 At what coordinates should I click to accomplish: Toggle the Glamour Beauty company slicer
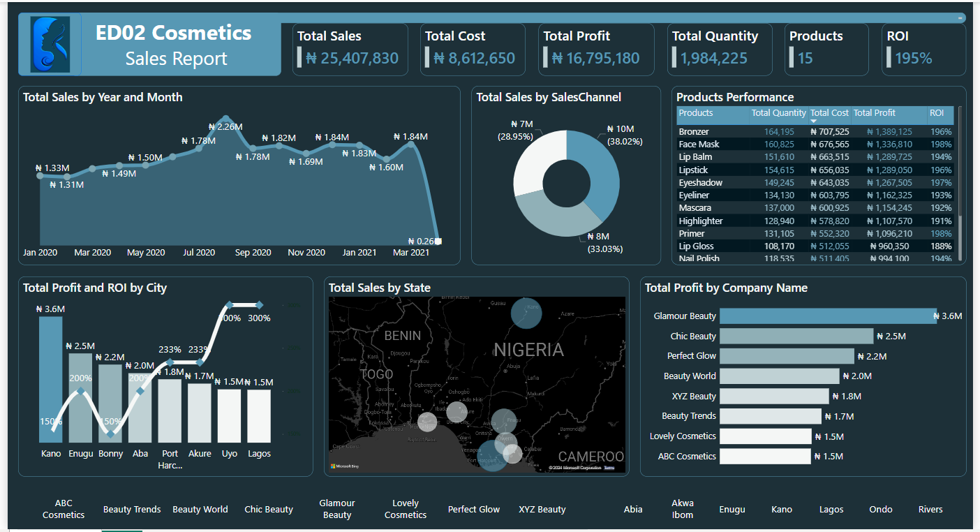point(337,509)
